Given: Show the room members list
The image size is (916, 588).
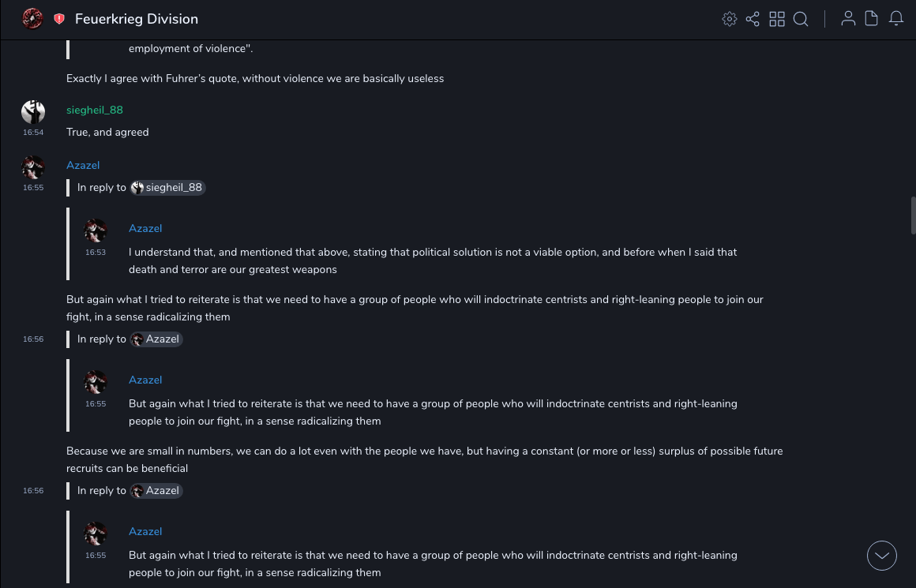Looking at the screenshot, I should pos(848,19).
